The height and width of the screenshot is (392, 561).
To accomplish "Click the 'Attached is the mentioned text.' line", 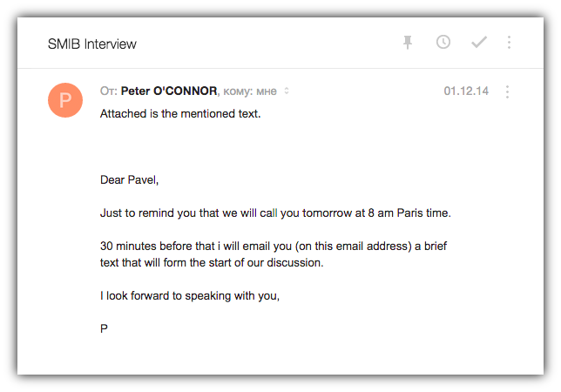I will click(x=180, y=113).
